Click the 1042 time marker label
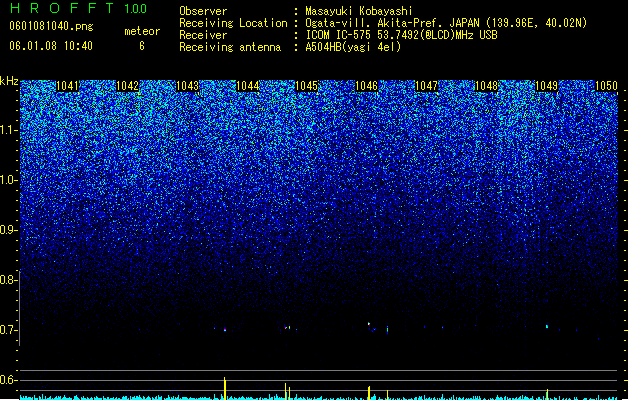This screenshot has height=400, width=629. [127, 86]
